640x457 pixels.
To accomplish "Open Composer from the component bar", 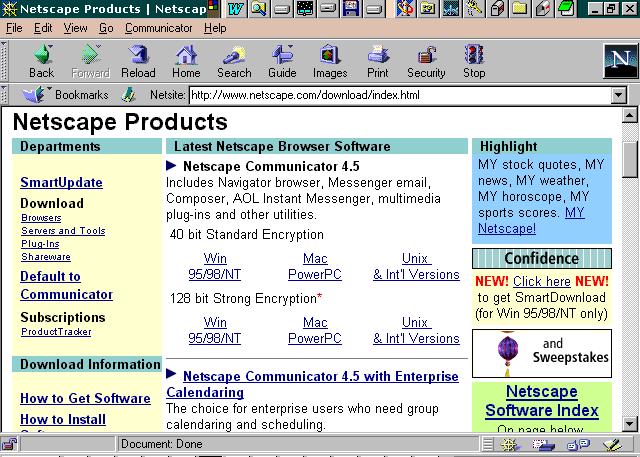I will 612,444.
